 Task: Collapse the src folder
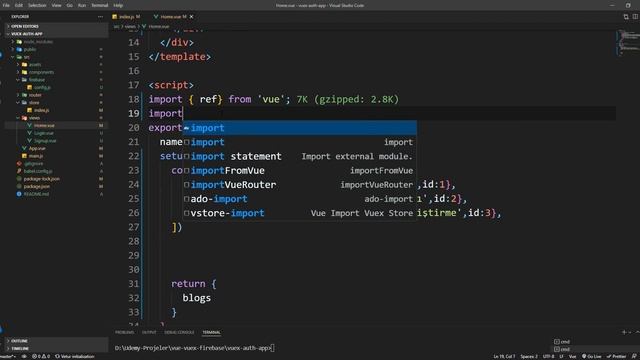point(27,57)
